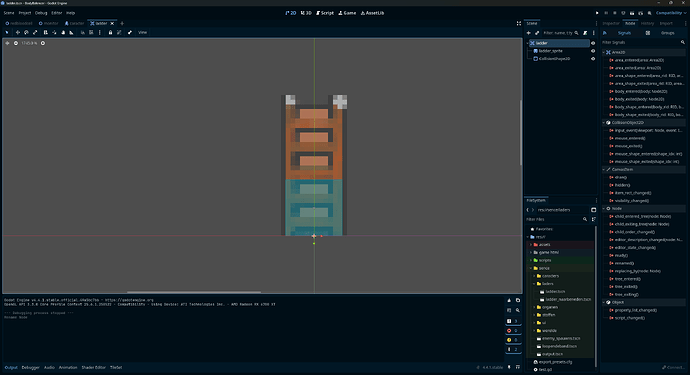The image size is (690, 375).
Task: Click the zoom out button in viewport
Action: 16,43
